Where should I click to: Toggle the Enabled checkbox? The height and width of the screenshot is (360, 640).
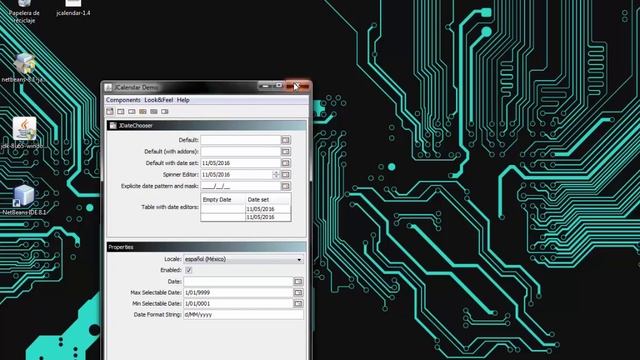pos(188,270)
